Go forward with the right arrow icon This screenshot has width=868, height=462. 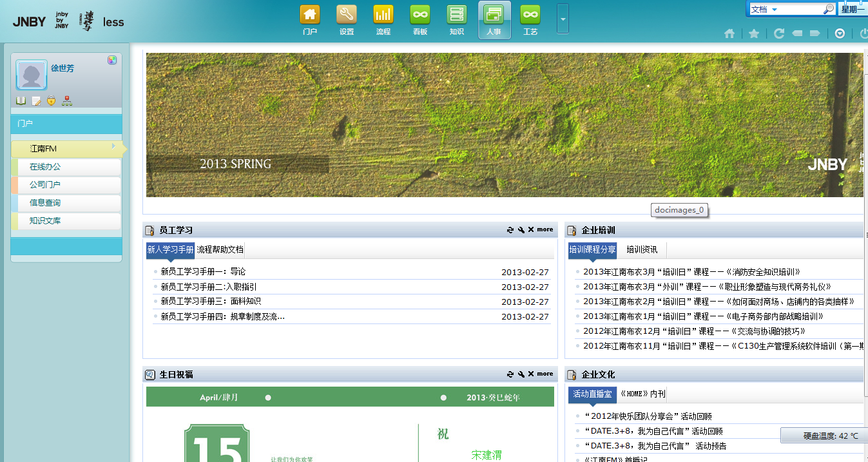815,34
